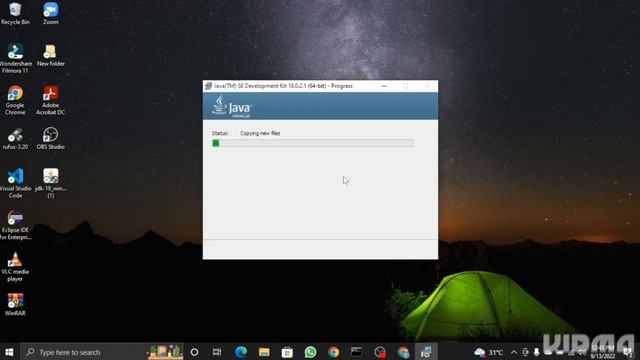Image resolution: width=640 pixels, height=360 pixels.
Task: Select Eclipse IDE desktop shortcut
Action: click(15, 225)
